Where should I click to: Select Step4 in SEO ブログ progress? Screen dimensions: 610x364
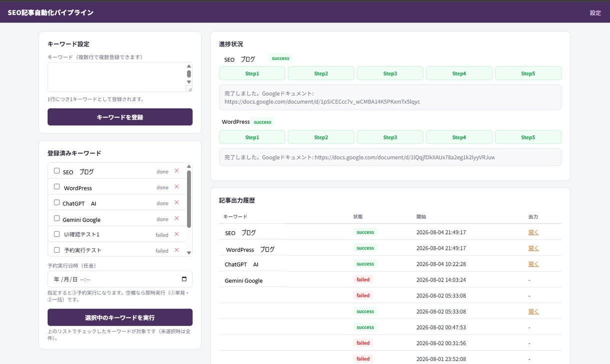tap(459, 73)
